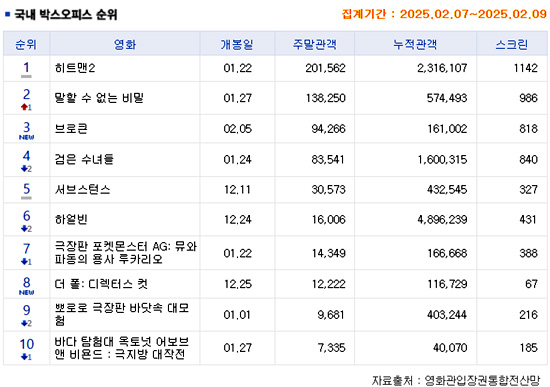Click the 집계기간 2025.02.07~2025.02.09 text
The width and height of the screenshot is (550, 387).
click(444, 14)
